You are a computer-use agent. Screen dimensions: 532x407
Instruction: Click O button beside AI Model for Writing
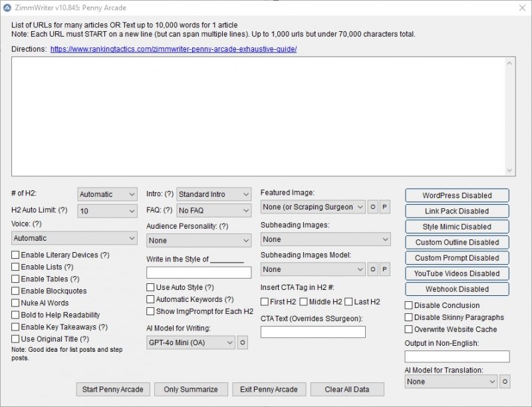tap(243, 343)
